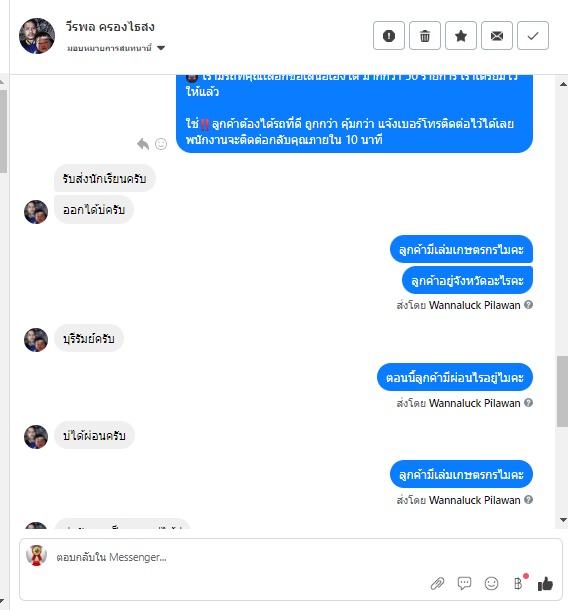Open วีรพล ครองไธสง profile picture

coord(37,36)
